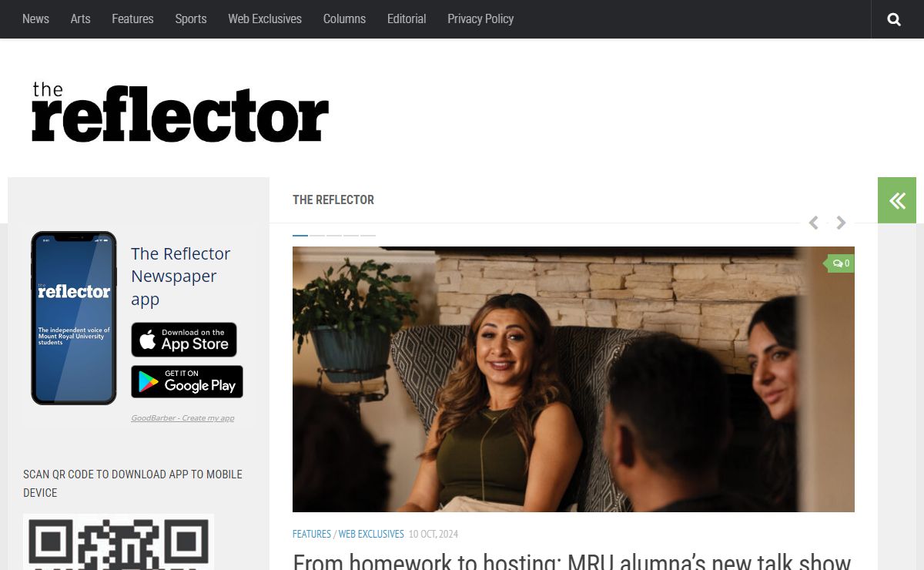This screenshot has height=570, width=924.
Task: Go to the next slide arrow
Action: tap(841, 223)
